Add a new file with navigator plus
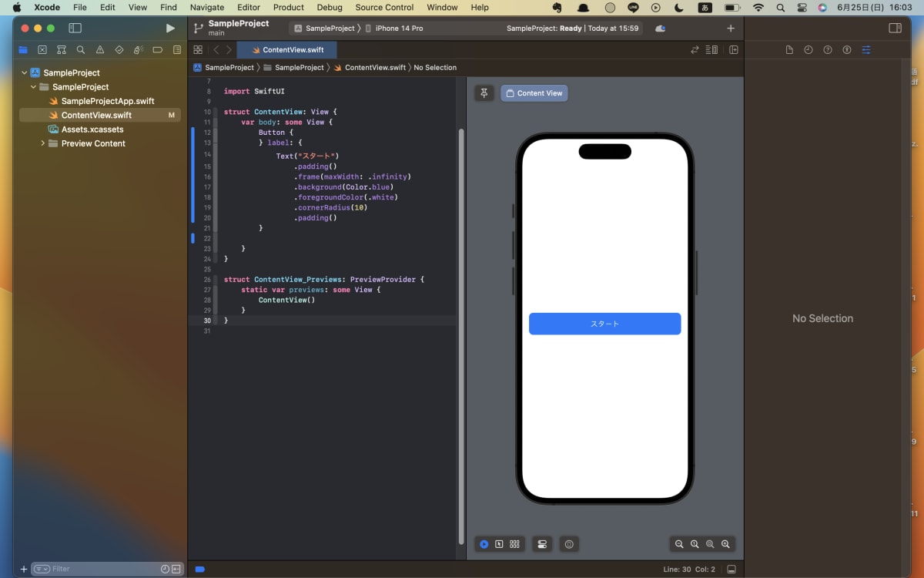This screenshot has width=924, height=578. (23, 569)
